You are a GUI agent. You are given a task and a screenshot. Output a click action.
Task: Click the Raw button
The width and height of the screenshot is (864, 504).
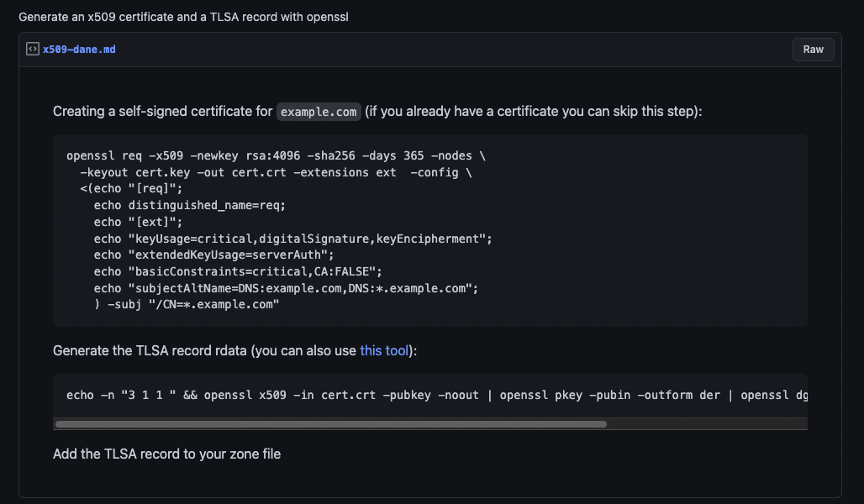(812, 49)
